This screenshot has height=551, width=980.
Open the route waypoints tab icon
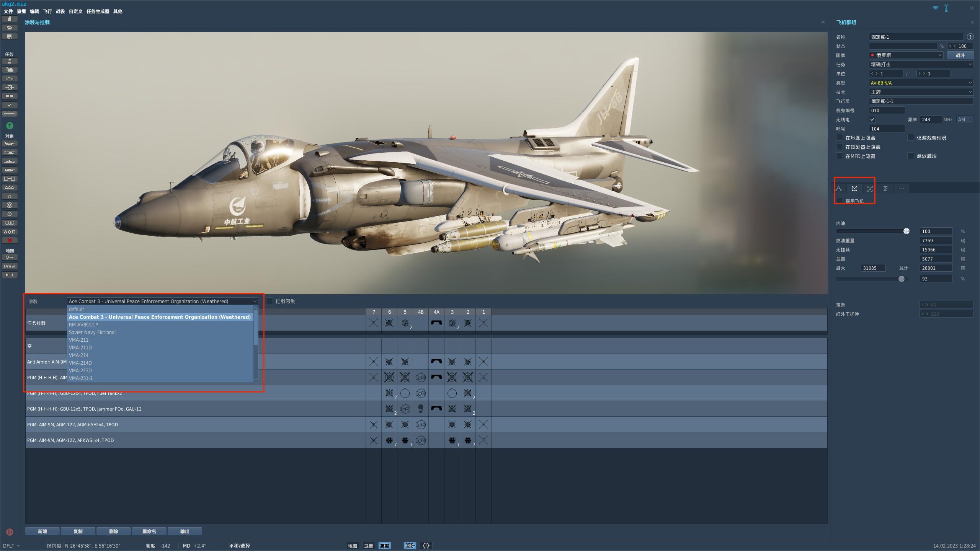pos(839,188)
